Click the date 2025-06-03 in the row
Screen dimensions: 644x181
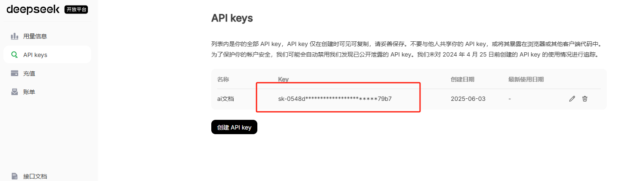[468, 99]
